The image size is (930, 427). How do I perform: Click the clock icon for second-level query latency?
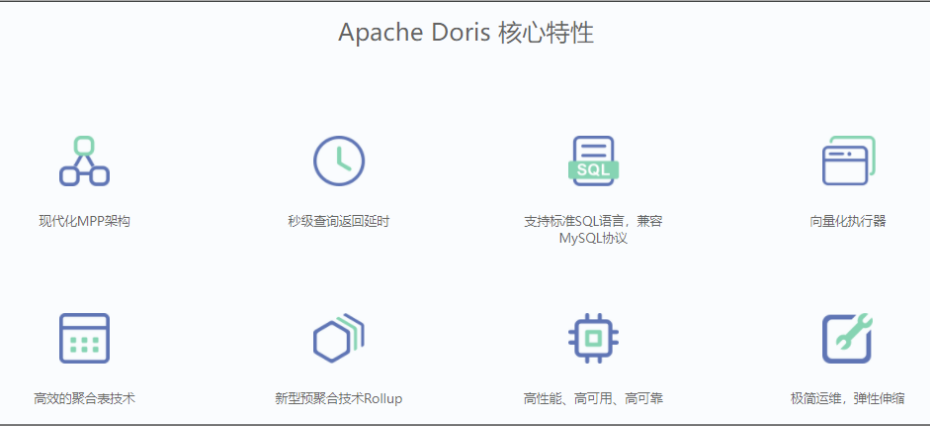[339, 161]
